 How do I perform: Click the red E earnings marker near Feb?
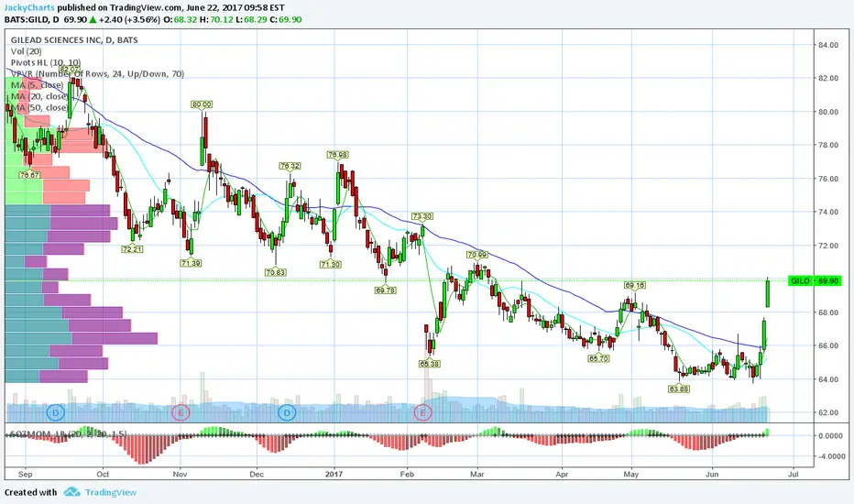(x=422, y=412)
